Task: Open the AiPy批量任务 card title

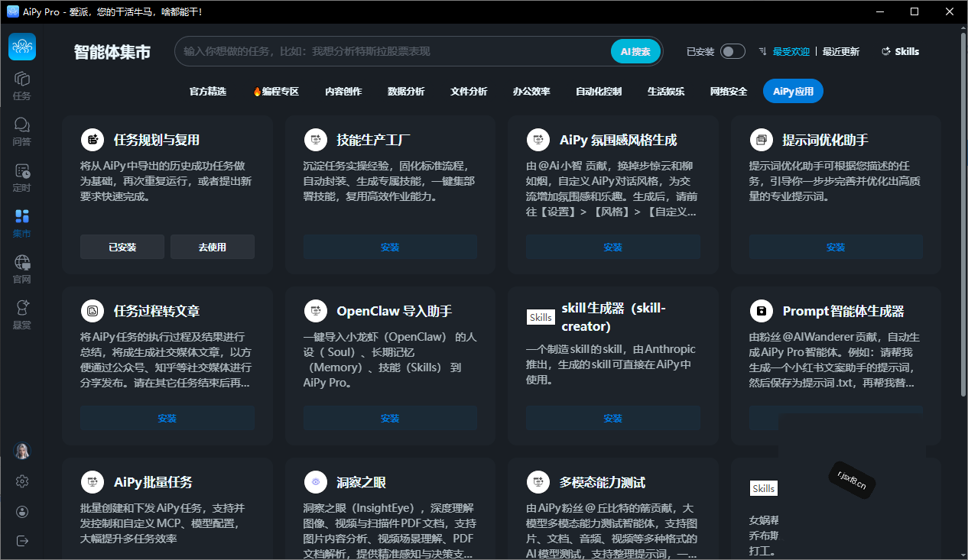Action: (x=153, y=482)
